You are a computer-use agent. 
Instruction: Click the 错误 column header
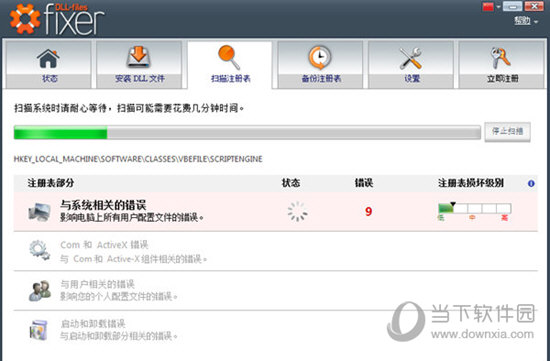coord(364,183)
